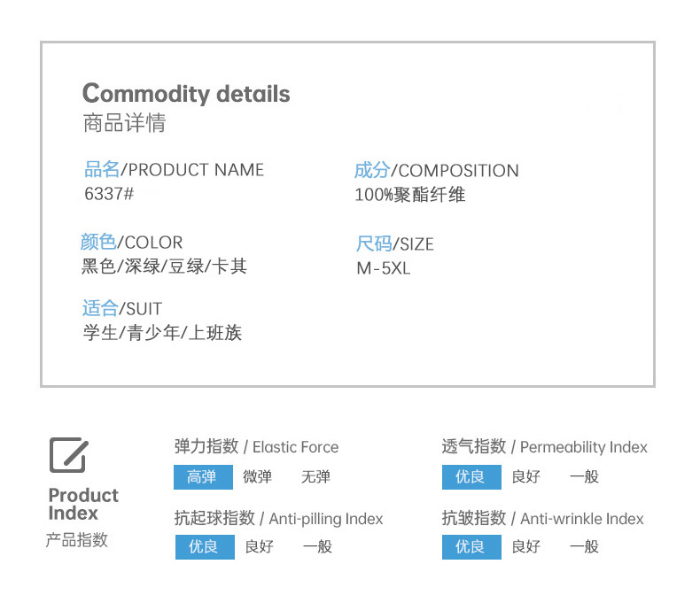Click the 尺码/SIZE label
The image size is (700, 595).
pyautogui.click(x=394, y=244)
